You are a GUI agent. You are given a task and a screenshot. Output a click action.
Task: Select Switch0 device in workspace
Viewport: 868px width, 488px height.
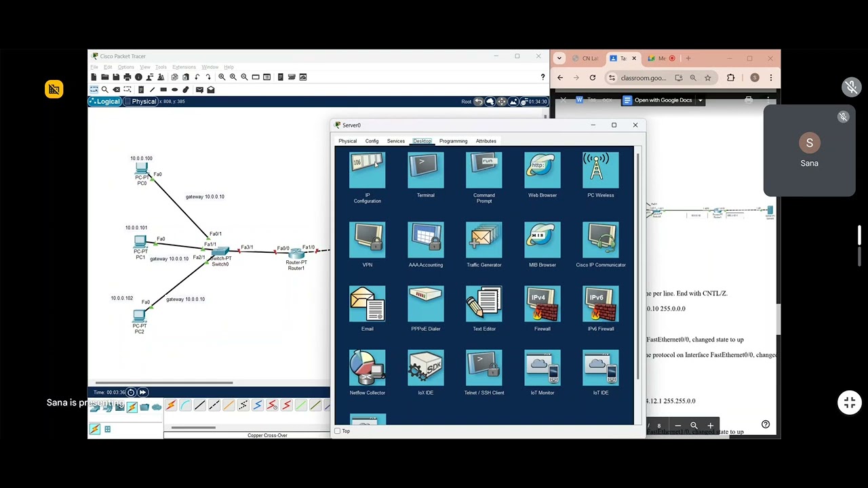tap(220, 251)
